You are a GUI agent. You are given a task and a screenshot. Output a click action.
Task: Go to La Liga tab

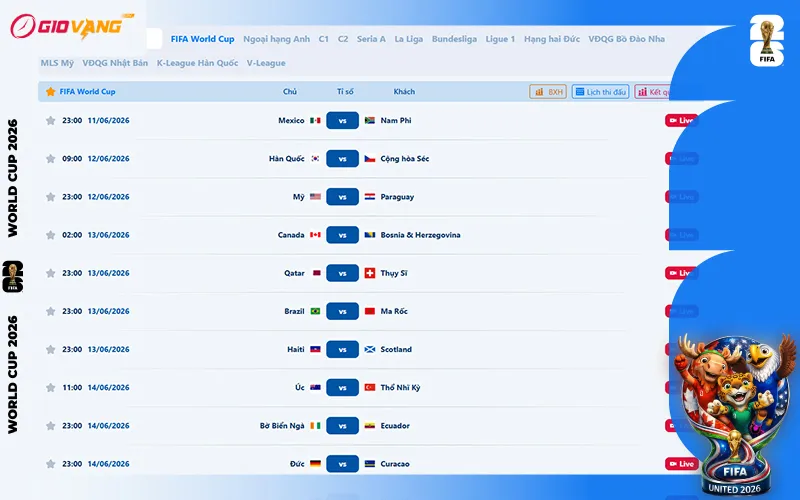click(409, 39)
